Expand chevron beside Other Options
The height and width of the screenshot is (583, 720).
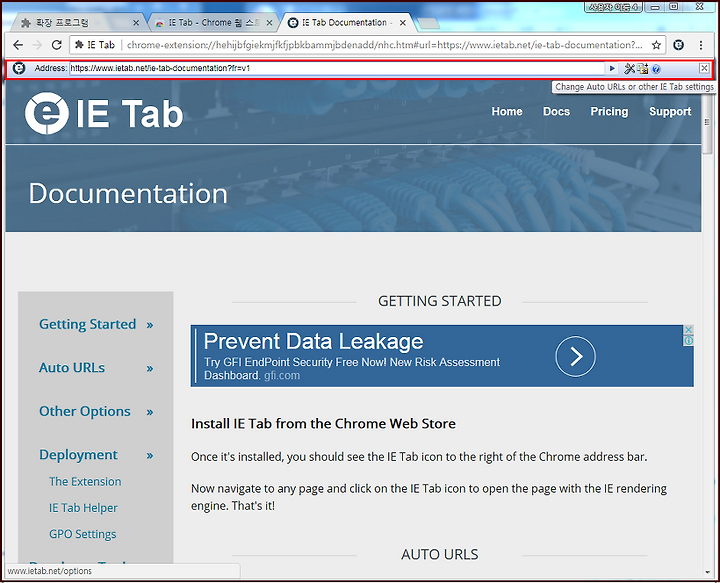(x=150, y=412)
